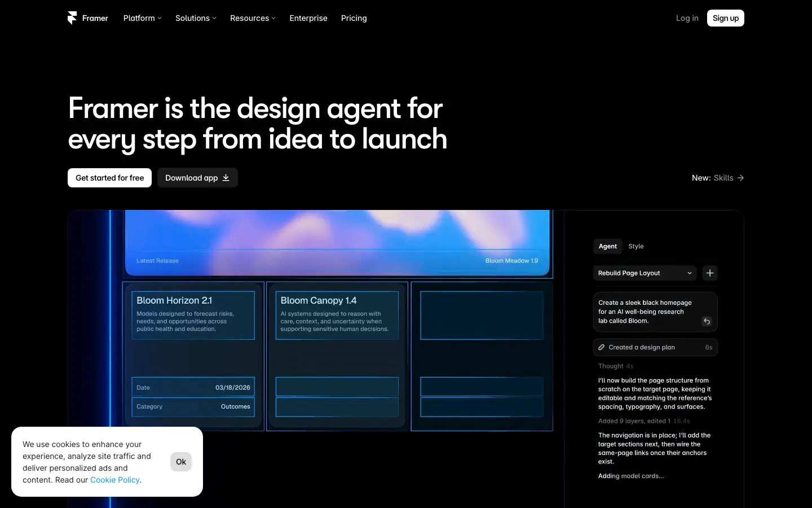Viewport: 812px width, 508px height.
Task: Open the Platform menu
Action: (142, 18)
